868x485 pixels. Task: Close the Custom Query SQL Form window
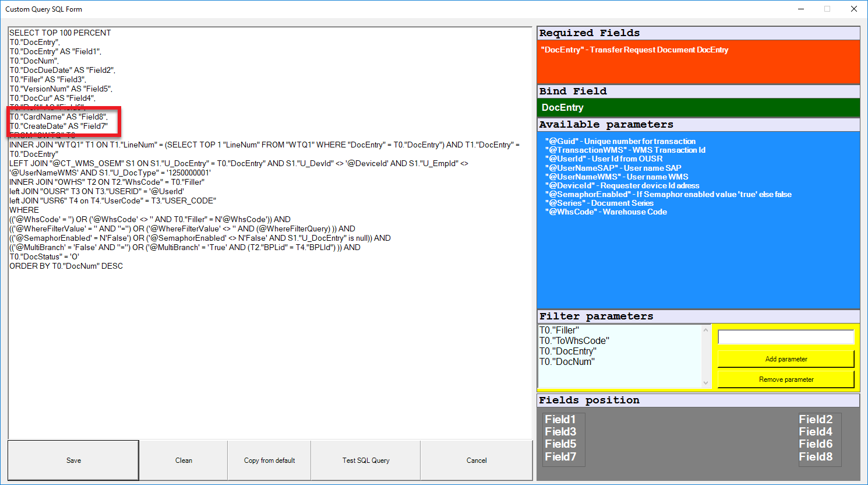853,9
